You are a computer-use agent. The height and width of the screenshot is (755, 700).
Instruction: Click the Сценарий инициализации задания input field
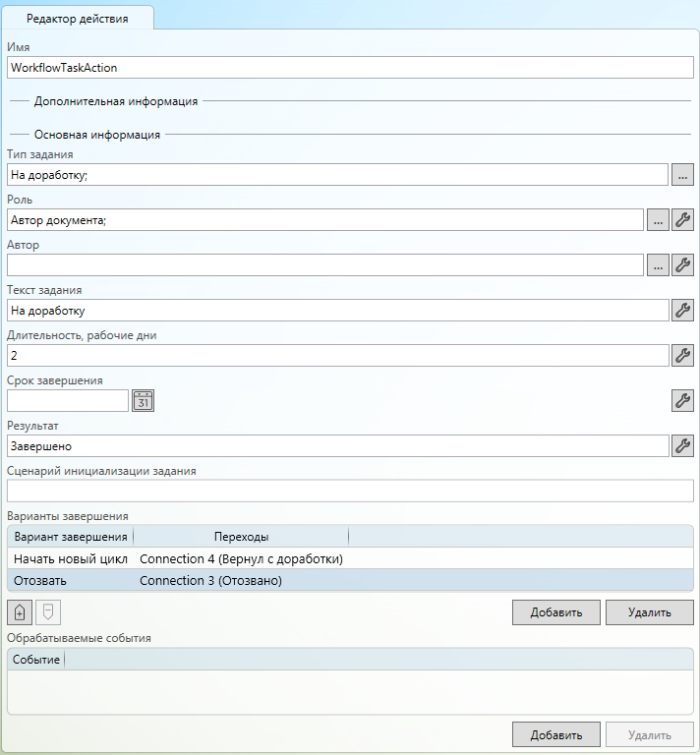click(x=350, y=491)
